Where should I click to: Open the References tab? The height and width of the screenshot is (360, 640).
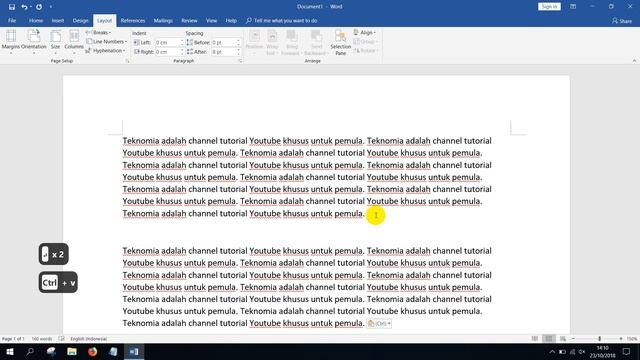(x=133, y=20)
